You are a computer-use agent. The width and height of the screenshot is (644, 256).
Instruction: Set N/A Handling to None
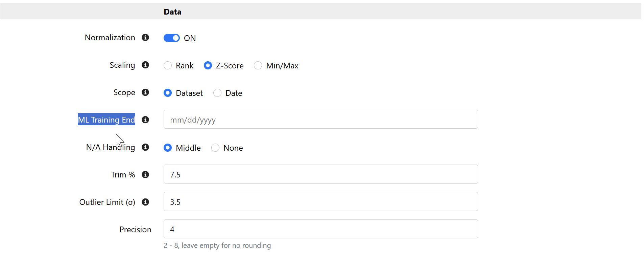215,148
